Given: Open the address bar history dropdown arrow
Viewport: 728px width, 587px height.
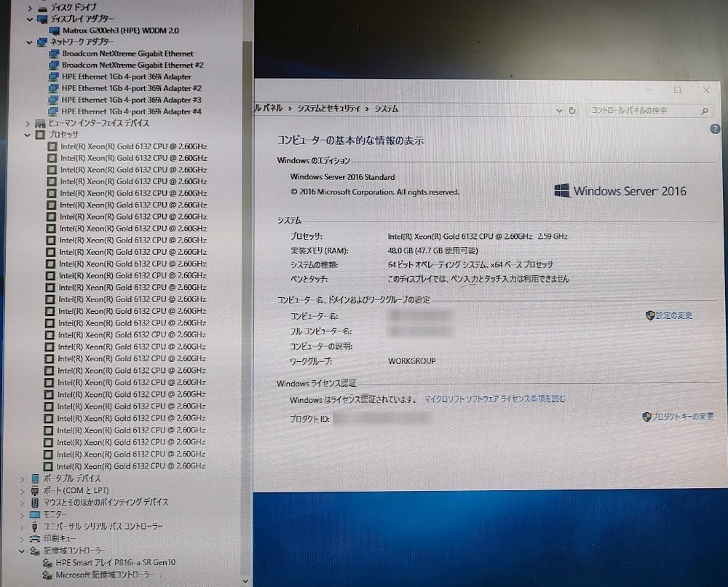Looking at the screenshot, I should pos(559,111).
